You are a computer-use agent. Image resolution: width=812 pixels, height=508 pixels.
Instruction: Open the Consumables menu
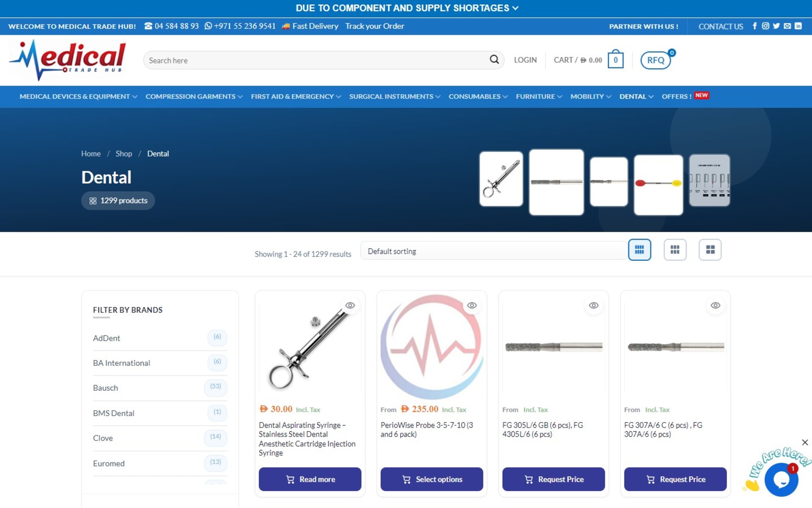[478, 97]
